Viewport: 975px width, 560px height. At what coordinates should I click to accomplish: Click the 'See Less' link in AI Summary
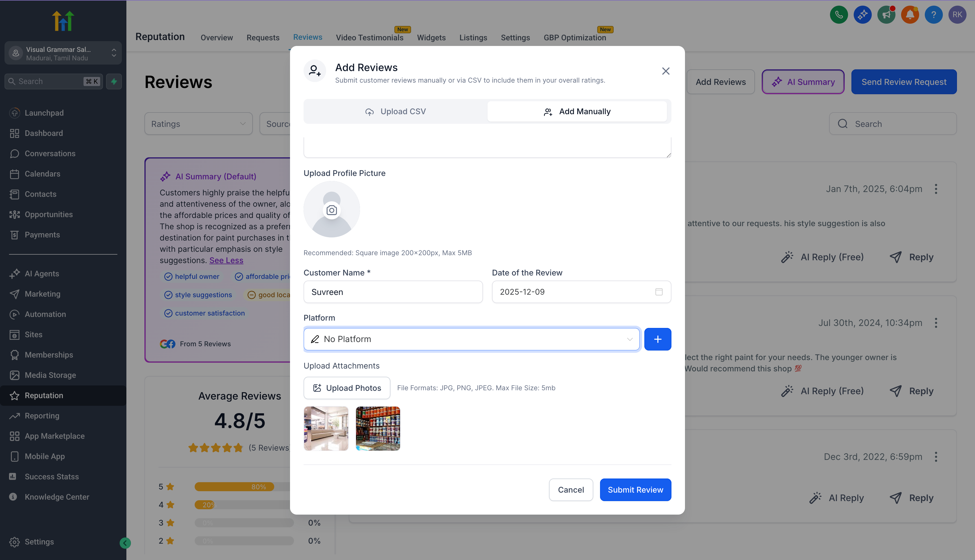coord(226,260)
